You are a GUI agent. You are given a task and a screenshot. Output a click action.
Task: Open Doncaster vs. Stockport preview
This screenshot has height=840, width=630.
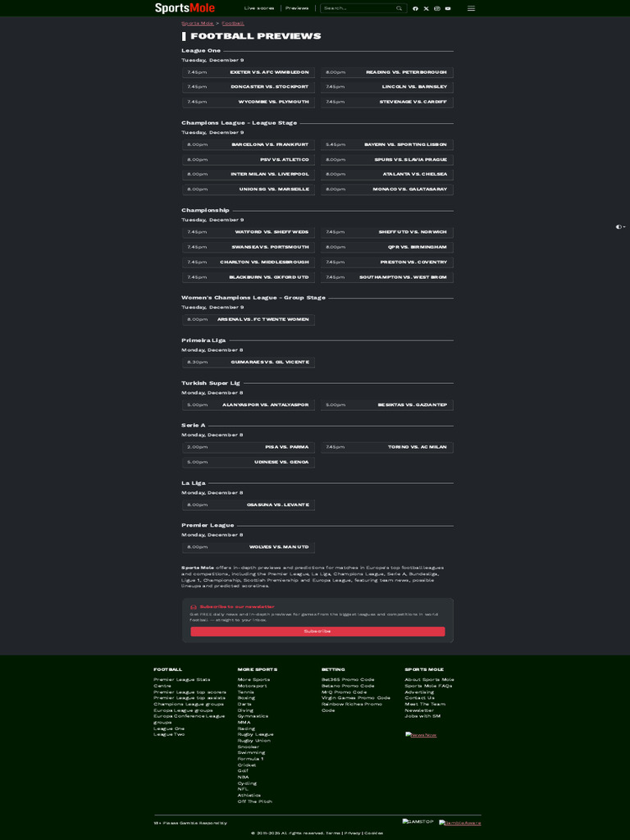click(249, 87)
